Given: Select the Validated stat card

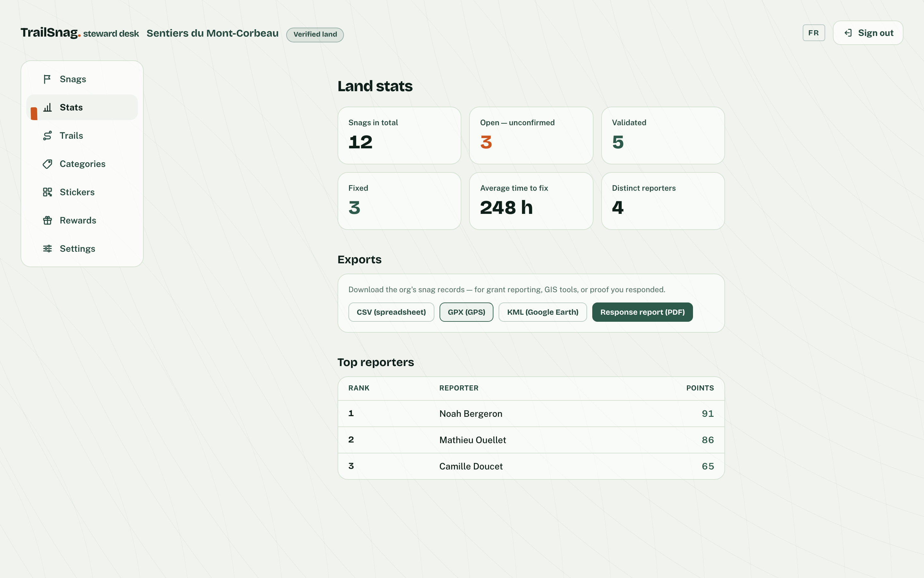Looking at the screenshot, I should (663, 136).
